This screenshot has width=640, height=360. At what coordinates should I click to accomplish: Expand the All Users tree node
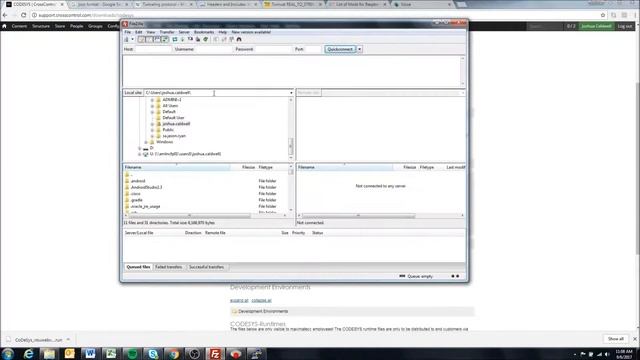(152, 106)
